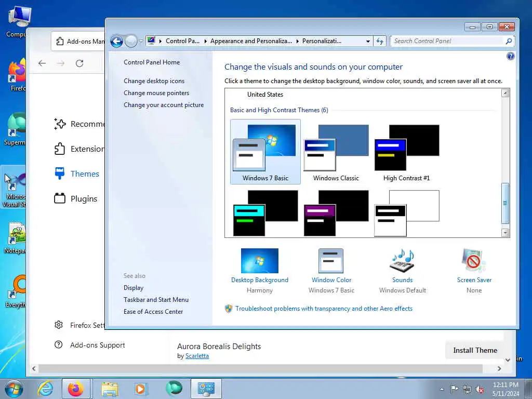Viewport: 532px width, 399px height.
Task: Click Firefox back arrow in Add-ons window
Action: tap(42, 63)
